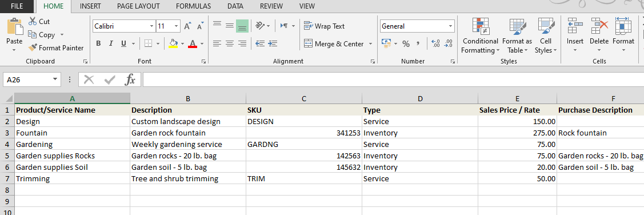Toggle Wrap Text for cells
Viewport: 644px width, 215px height.
click(x=324, y=26)
